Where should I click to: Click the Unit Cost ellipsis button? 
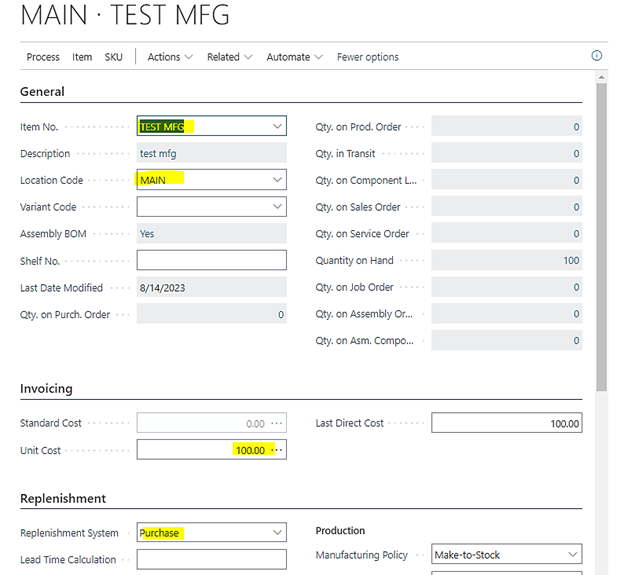[277, 450]
